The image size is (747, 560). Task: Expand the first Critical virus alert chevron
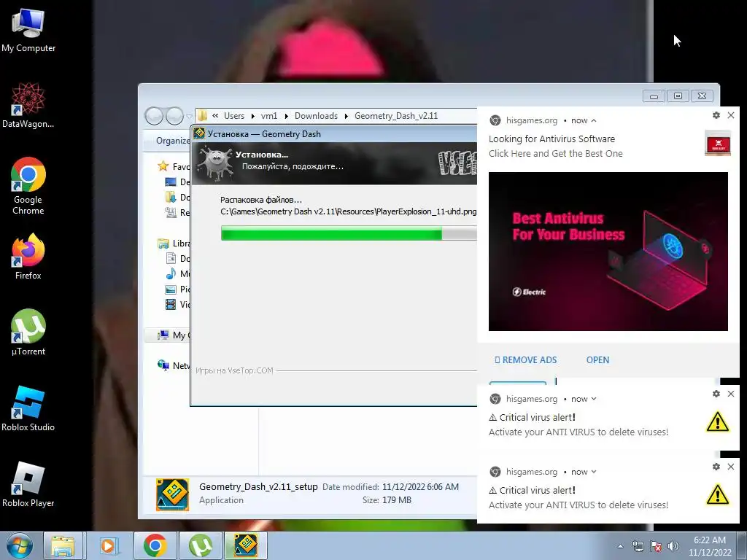594,399
